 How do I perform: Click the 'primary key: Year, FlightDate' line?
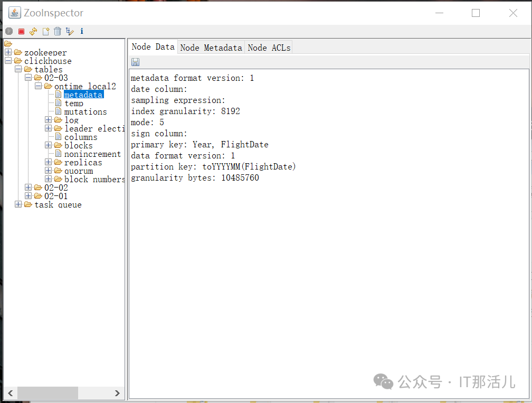tap(199, 144)
